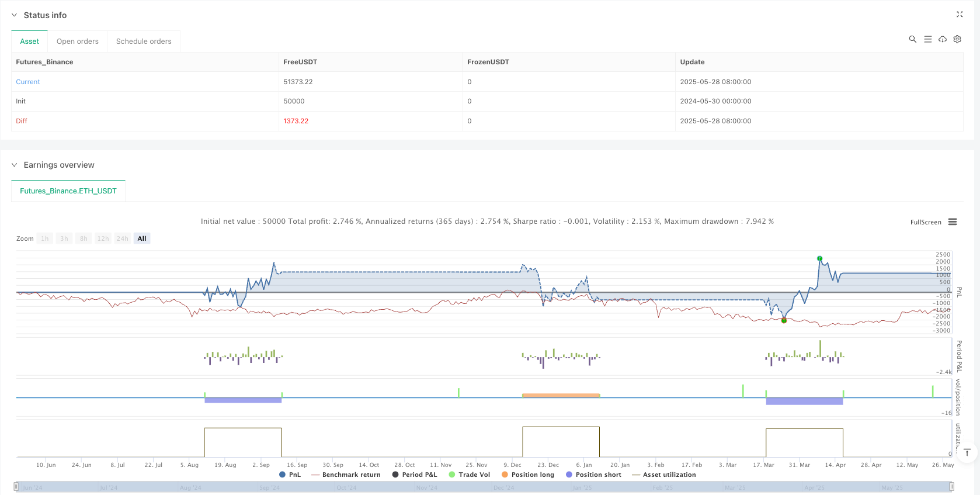Collapse the Status info section

(x=15, y=15)
